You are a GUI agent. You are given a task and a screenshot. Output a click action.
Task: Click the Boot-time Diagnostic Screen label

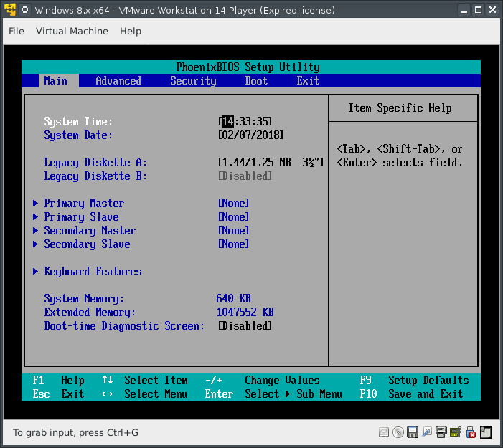tap(124, 326)
